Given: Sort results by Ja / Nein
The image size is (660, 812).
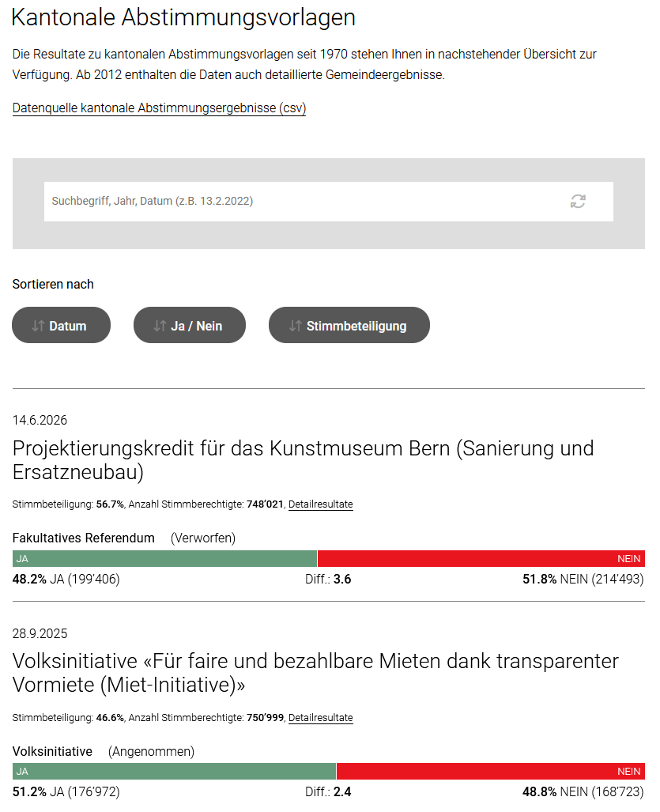Looking at the screenshot, I should coord(190,325).
